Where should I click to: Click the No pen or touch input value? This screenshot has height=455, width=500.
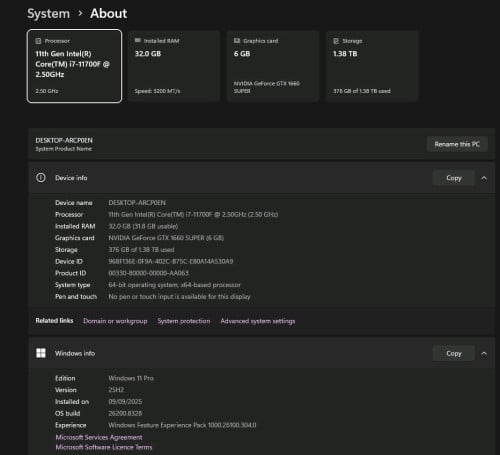[179, 296]
